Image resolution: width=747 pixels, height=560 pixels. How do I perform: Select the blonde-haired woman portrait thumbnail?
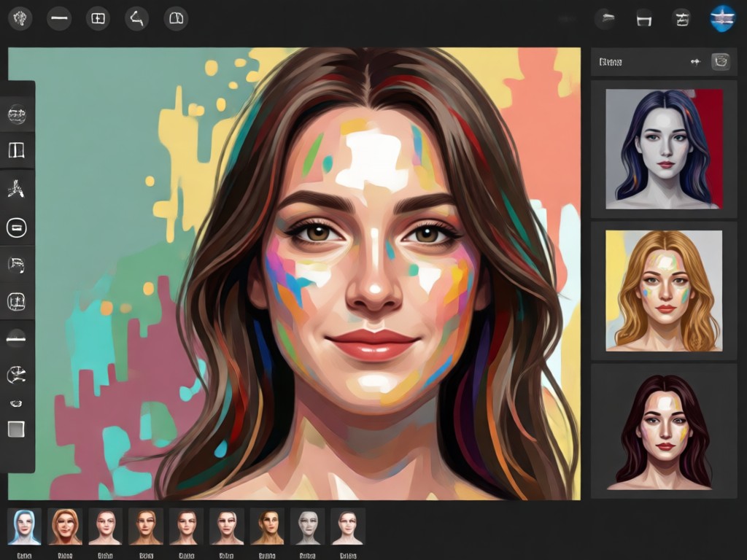point(664,291)
